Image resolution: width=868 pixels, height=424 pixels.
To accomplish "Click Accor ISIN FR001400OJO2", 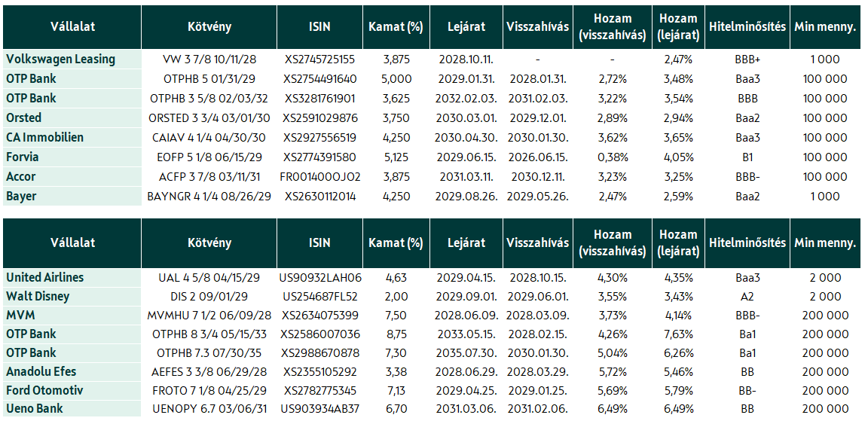I will 320,177.
